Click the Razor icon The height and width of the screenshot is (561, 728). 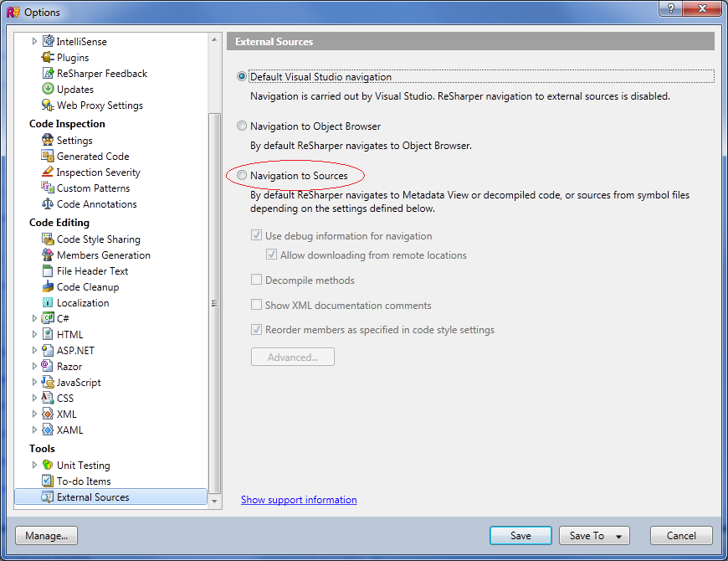[x=48, y=366]
